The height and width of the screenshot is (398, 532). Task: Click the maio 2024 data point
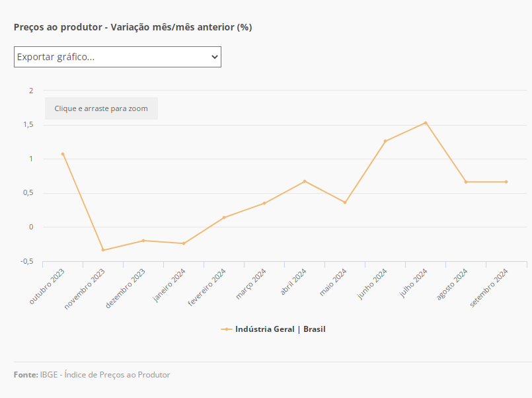point(345,202)
